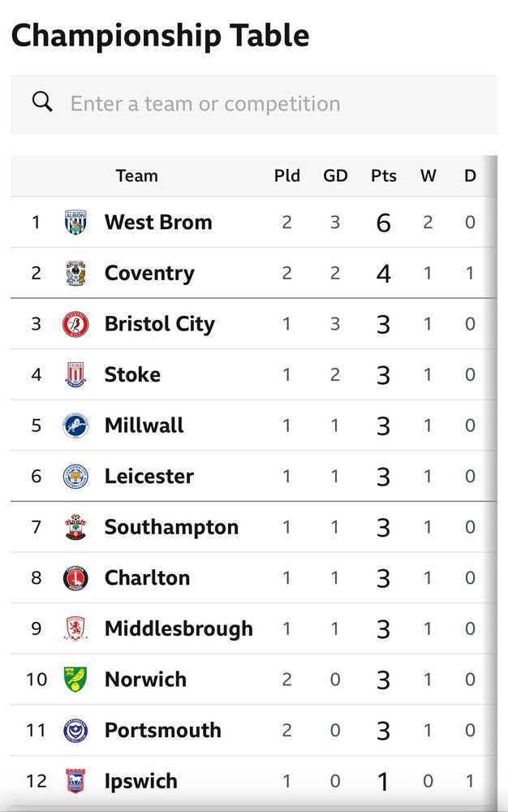Click the Coventry club crest
This screenshot has height=812, width=508.
75,273
